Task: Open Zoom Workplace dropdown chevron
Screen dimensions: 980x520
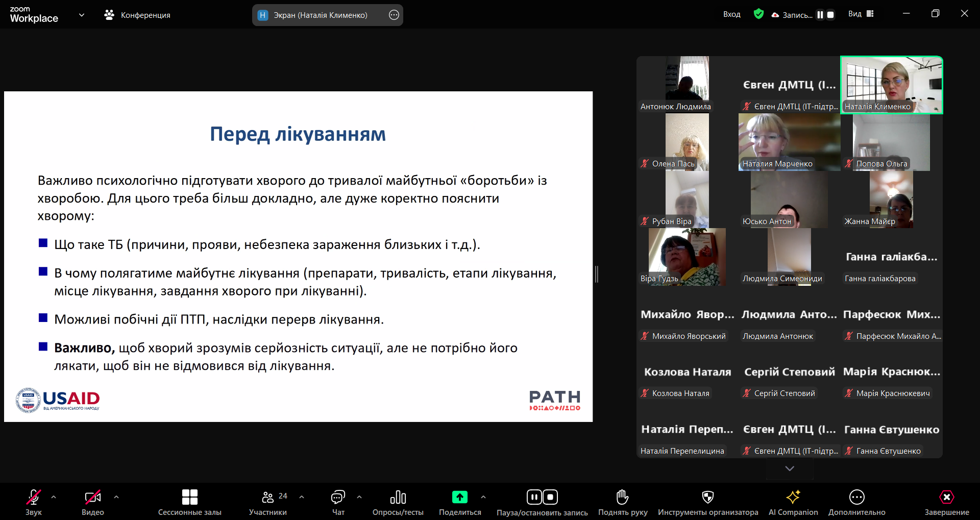Action: [x=82, y=15]
